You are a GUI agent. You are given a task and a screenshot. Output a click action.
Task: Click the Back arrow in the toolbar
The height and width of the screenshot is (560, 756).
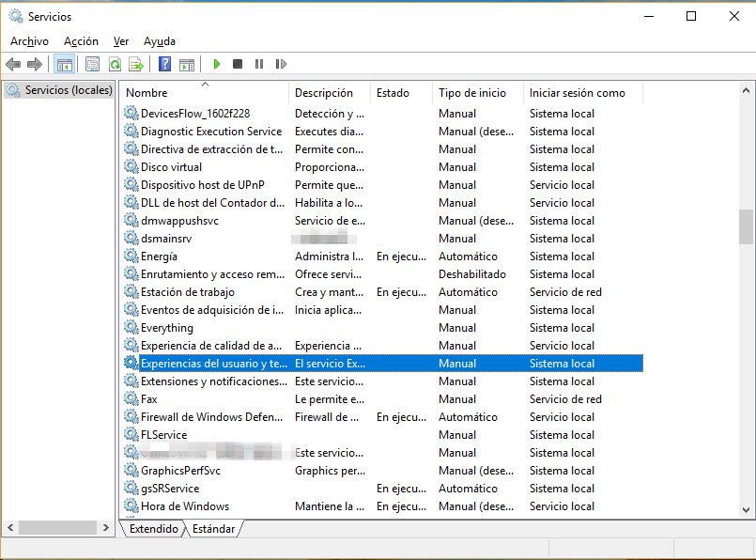tap(13, 64)
